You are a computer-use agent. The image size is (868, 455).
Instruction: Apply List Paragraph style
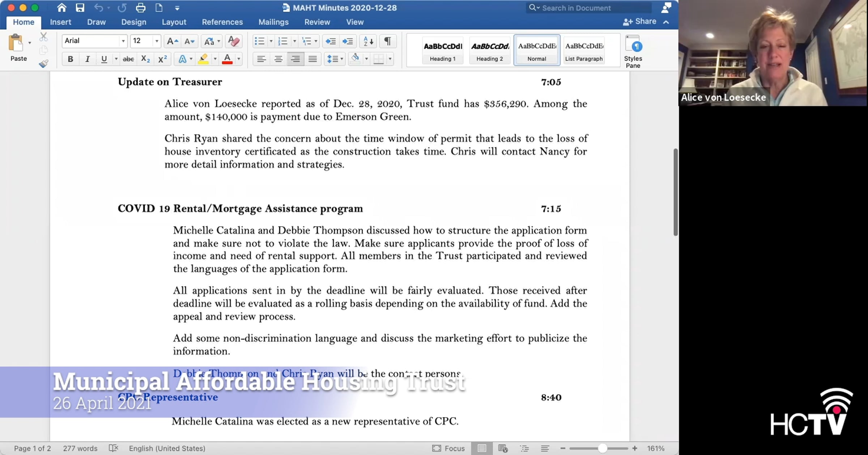pyautogui.click(x=584, y=51)
